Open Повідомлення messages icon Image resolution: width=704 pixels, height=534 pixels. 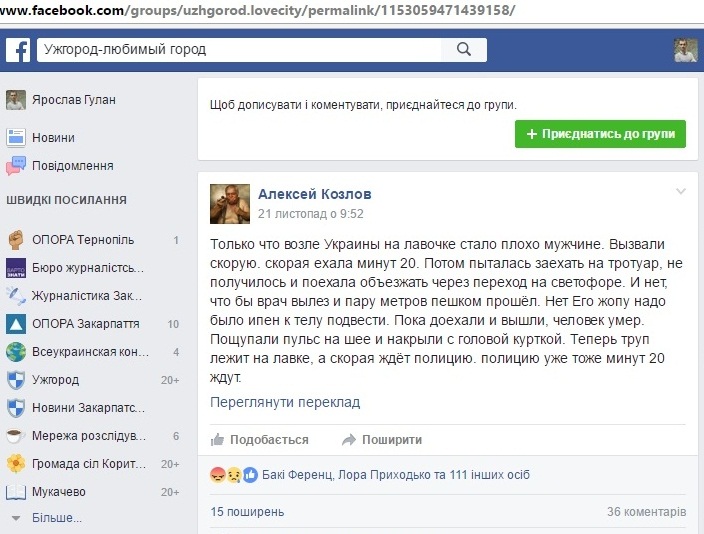(16, 166)
